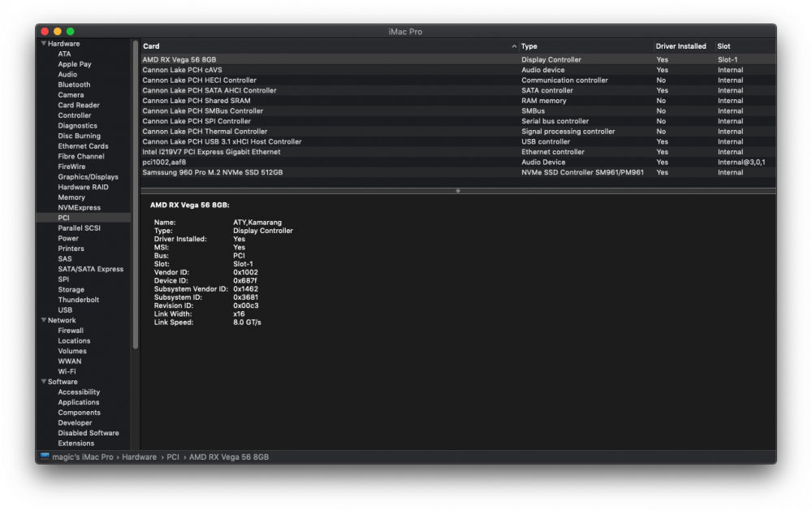
Task: Open Firewall under Network
Action: (x=71, y=331)
